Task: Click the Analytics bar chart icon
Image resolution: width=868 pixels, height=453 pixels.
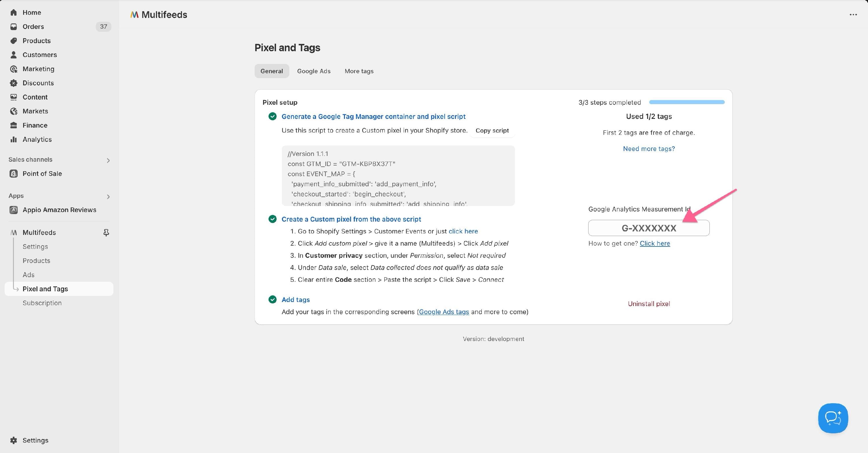Action: click(x=14, y=139)
